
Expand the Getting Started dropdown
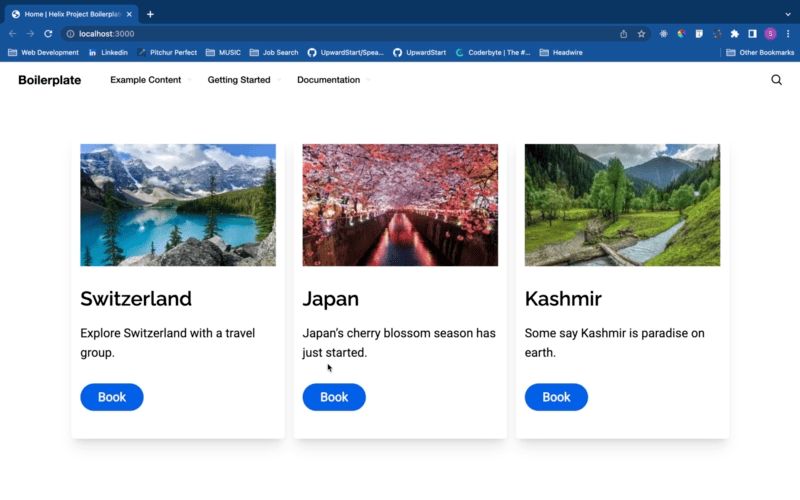coord(243,80)
